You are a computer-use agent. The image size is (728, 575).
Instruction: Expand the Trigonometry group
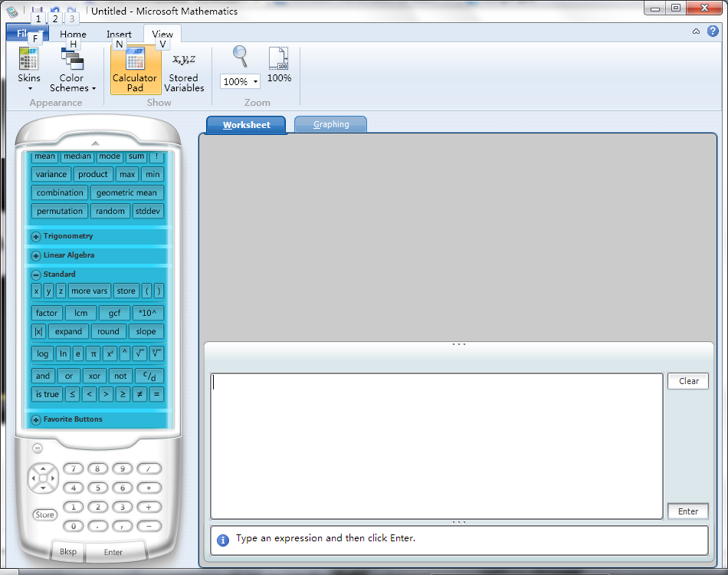36,236
